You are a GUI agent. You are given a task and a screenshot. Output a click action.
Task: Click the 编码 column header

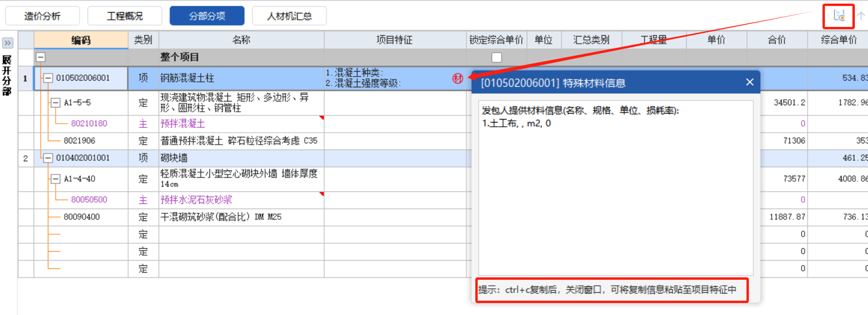(x=81, y=40)
